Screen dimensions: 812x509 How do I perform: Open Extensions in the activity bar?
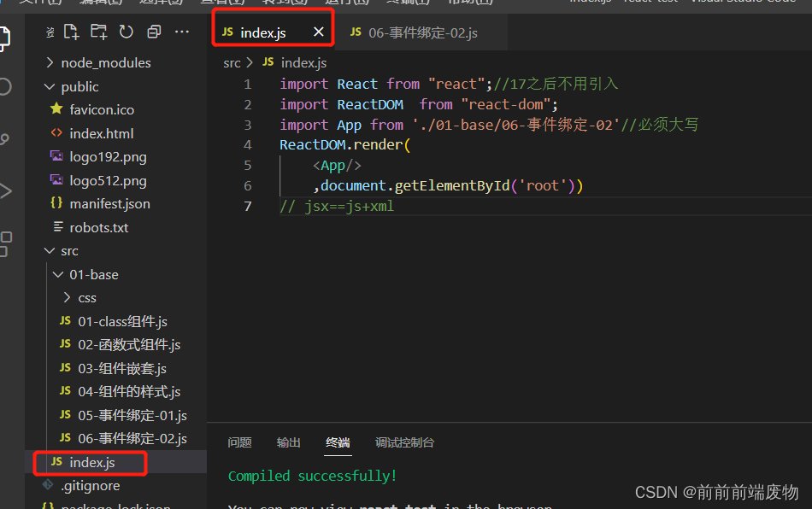click(x=5, y=243)
